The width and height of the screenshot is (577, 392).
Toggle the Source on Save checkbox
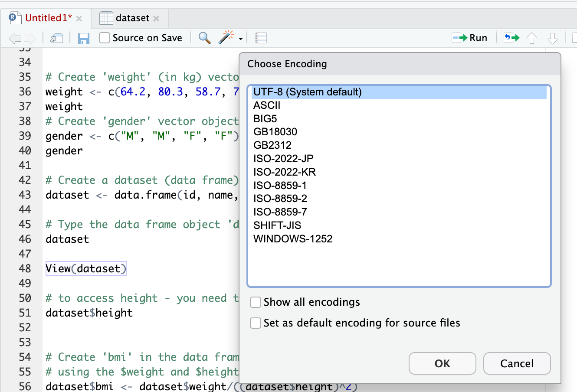point(105,38)
